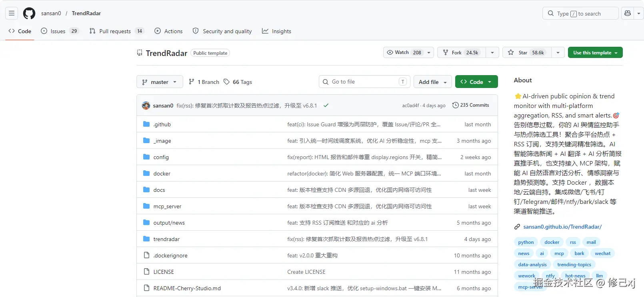Open the sansan0 owner profile link
This screenshot has width=644, height=297.
(x=51, y=13)
